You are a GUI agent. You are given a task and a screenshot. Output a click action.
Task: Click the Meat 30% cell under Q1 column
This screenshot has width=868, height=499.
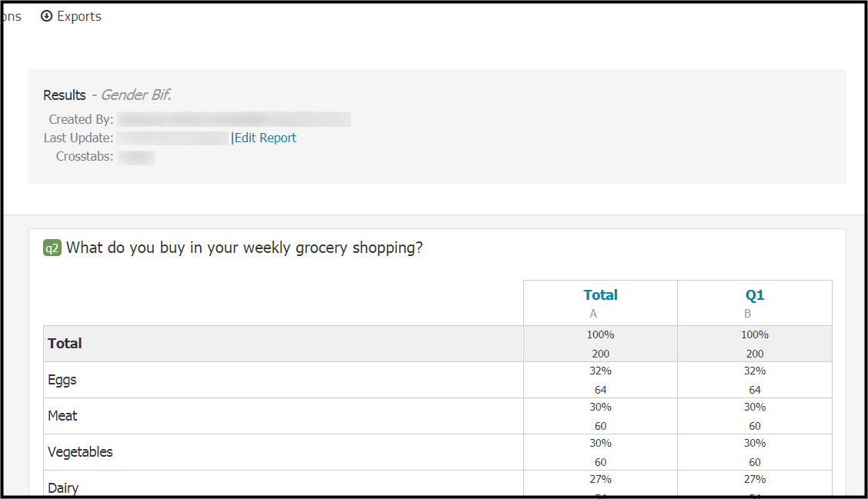pos(755,416)
